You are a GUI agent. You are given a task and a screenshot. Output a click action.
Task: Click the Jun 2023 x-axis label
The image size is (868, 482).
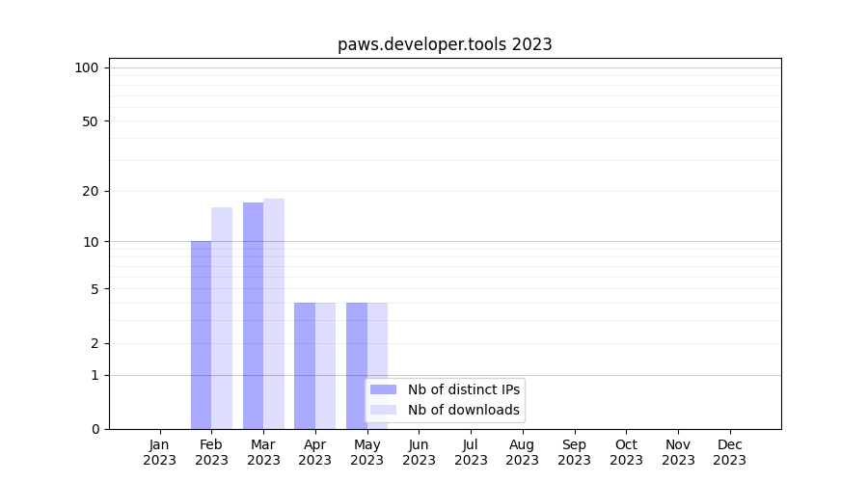[419, 452]
